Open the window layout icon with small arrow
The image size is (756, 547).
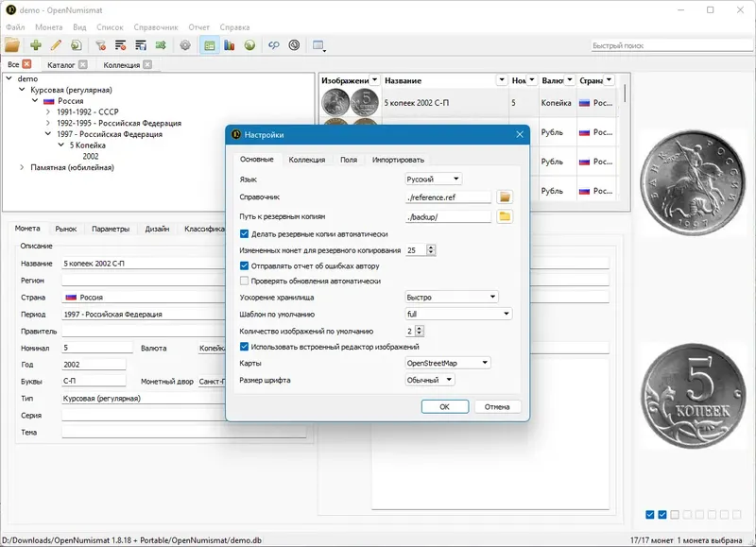[318, 45]
